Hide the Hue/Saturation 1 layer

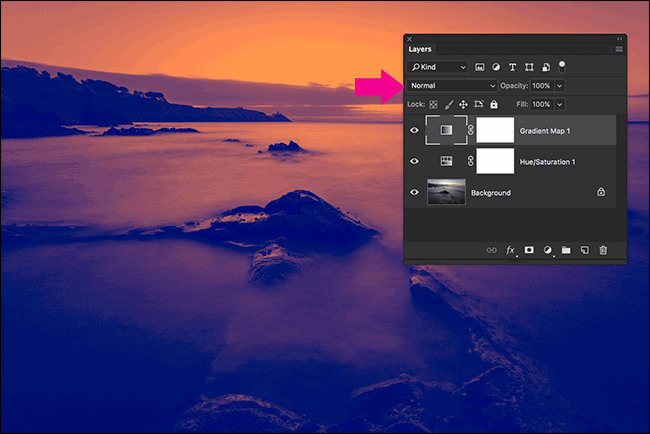414,161
